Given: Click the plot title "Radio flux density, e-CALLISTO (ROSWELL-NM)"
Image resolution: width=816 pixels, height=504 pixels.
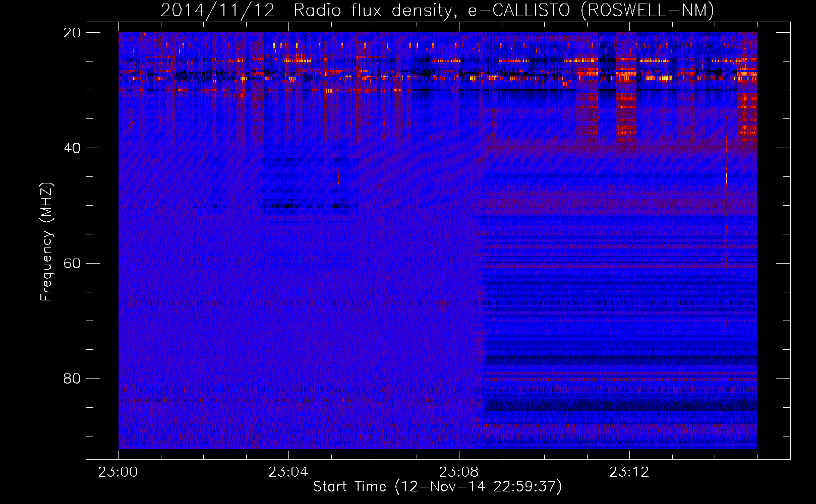Looking at the screenshot, I should [504, 10].
